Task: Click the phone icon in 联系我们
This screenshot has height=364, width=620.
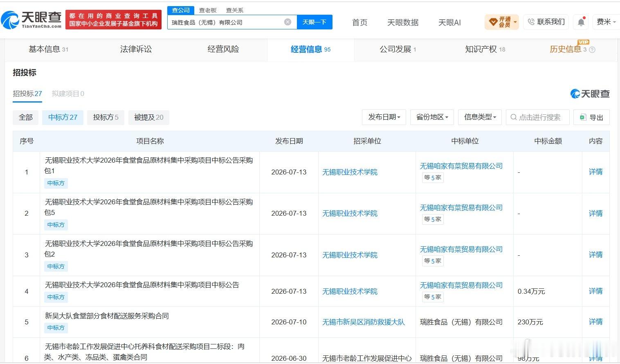Action: tap(531, 22)
